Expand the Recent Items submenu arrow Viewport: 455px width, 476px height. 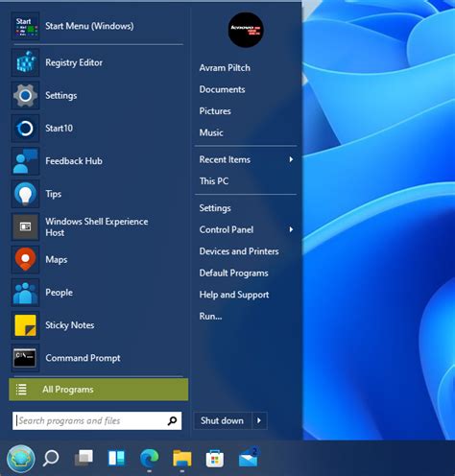(x=291, y=159)
